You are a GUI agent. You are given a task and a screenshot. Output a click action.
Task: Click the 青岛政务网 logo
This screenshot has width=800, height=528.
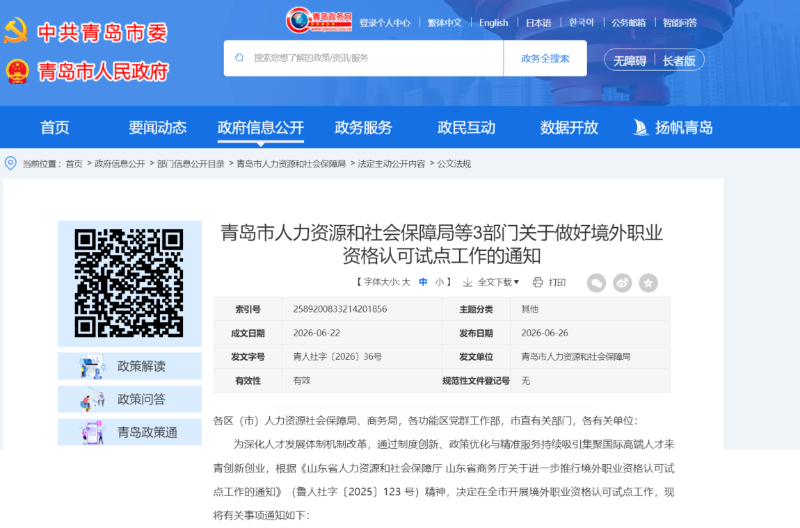(x=319, y=20)
